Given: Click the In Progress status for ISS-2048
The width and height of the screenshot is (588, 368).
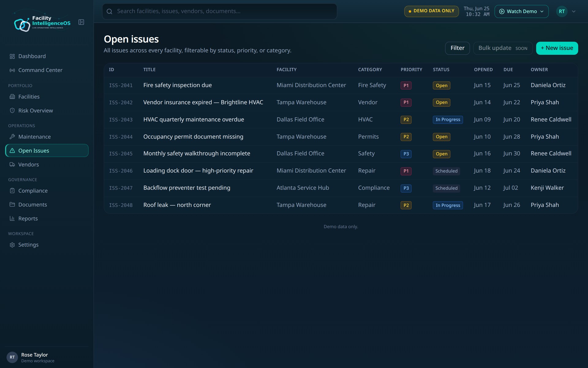Looking at the screenshot, I should pos(448,205).
